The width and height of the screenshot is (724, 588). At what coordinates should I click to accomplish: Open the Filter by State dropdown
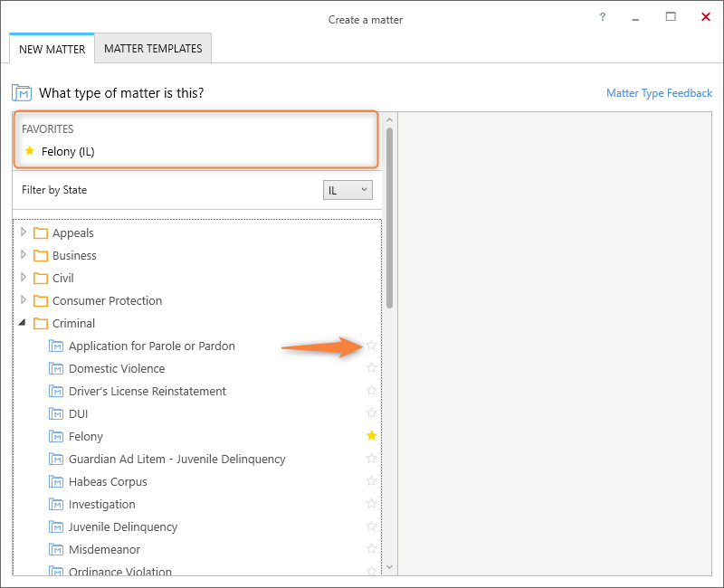point(348,190)
